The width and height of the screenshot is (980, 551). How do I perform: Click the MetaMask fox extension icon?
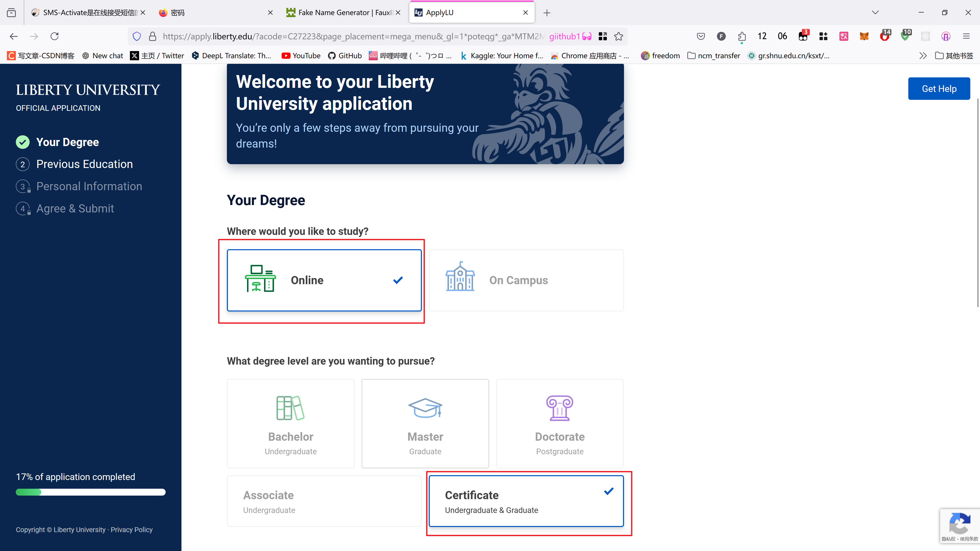864,36
